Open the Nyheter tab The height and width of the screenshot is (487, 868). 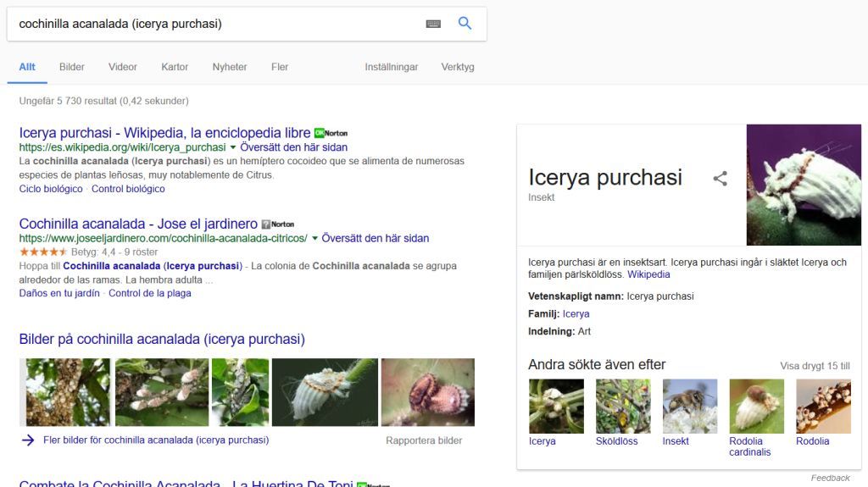[x=230, y=67]
